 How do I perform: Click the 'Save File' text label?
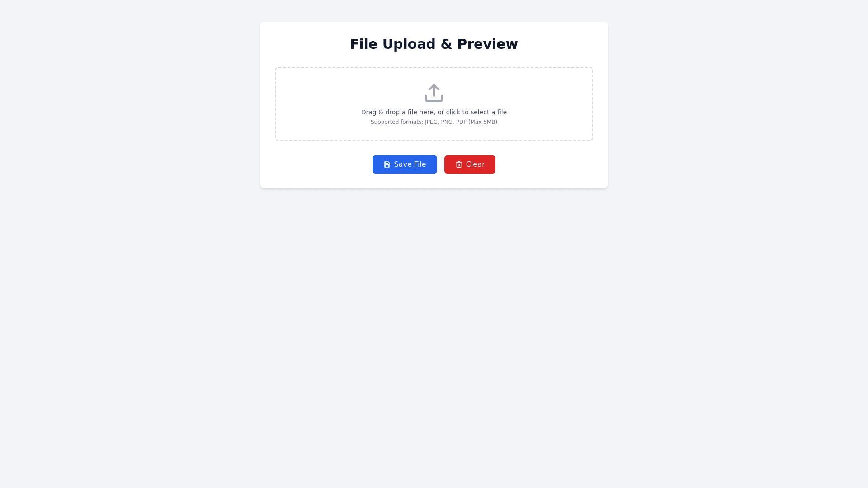pyautogui.click(x=410, y=164)
